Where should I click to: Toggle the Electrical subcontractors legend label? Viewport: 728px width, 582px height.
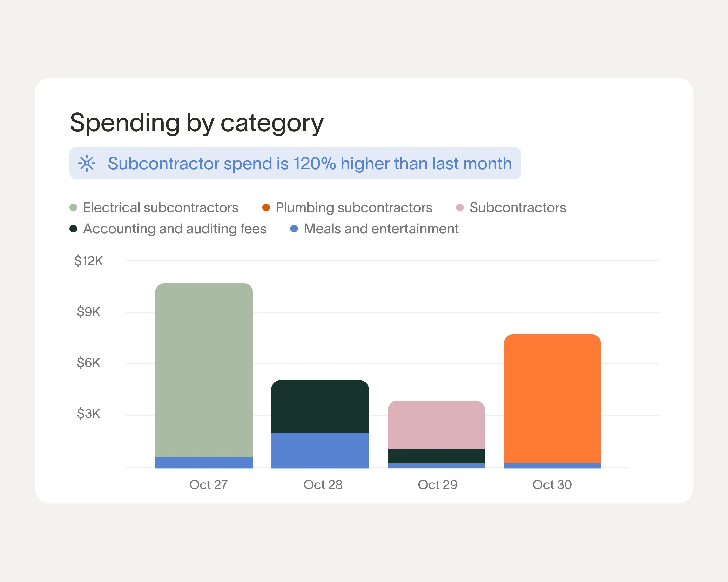pyautogui.click(x=161, y=207)
